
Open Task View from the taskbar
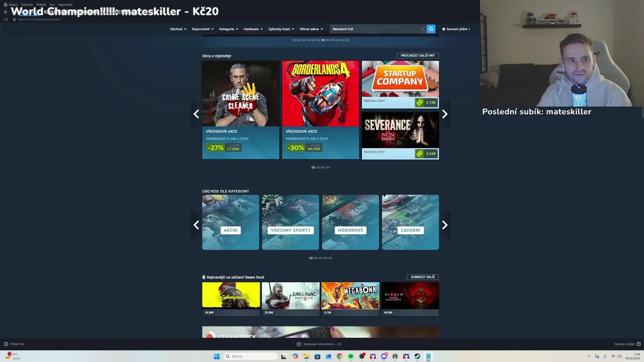click(x=284, y=356)
